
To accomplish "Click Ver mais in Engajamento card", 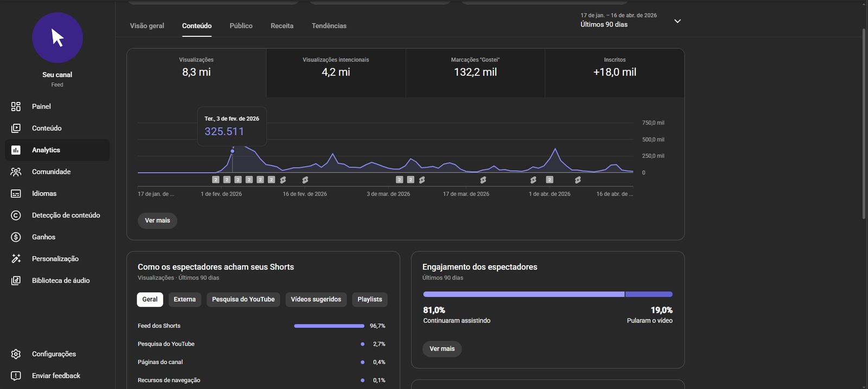I will pyautogui.click(x=442, y=349).
